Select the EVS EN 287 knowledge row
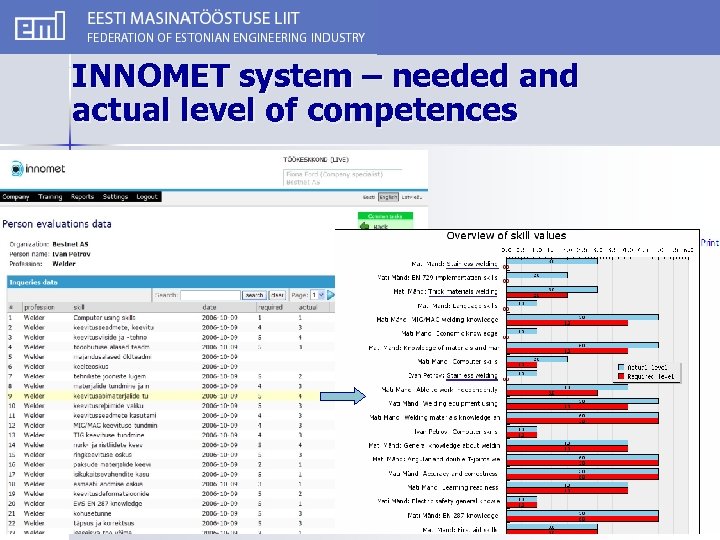This screenshot has height=540, width=720. (x=171, y=503)
